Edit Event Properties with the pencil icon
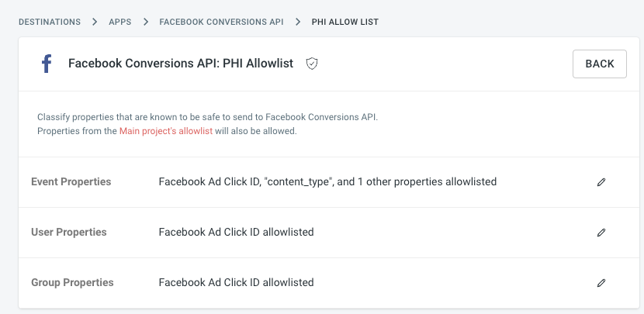The width and height of the screenshot is (644, 314). pyautogui.click(x=601, y=182)
